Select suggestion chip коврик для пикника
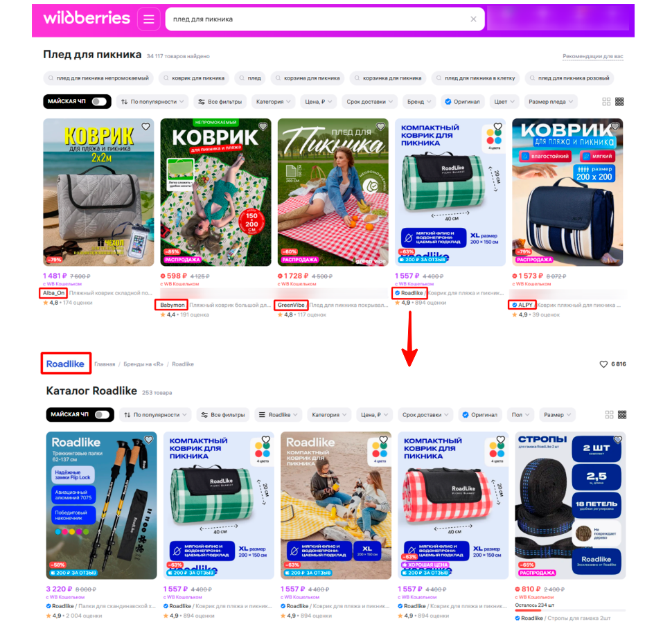Viewport: 672px width, 622px height. click(194, 78)
